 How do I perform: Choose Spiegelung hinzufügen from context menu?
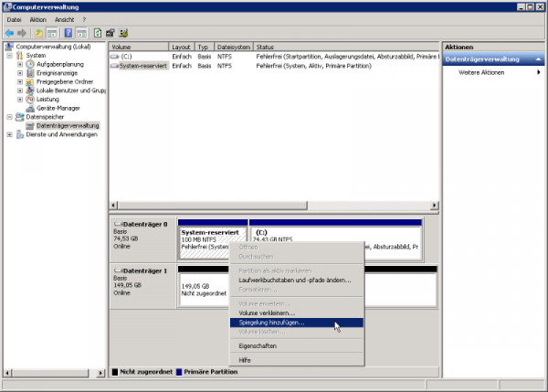tap(271, 322)
